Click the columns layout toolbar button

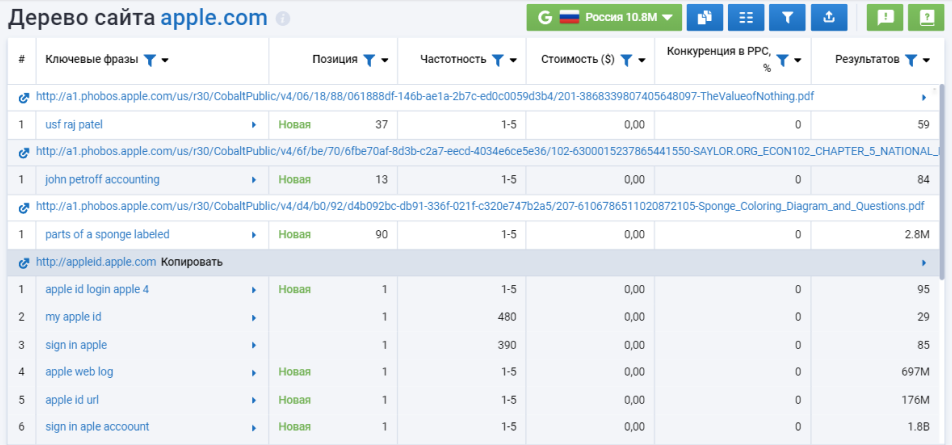click(x=746, y=18)
